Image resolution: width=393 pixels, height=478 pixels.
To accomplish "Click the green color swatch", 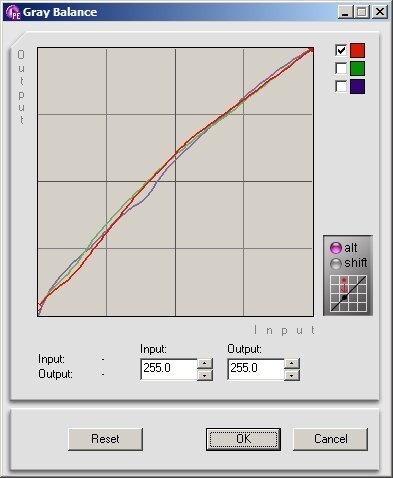I will tap(357, 68).
